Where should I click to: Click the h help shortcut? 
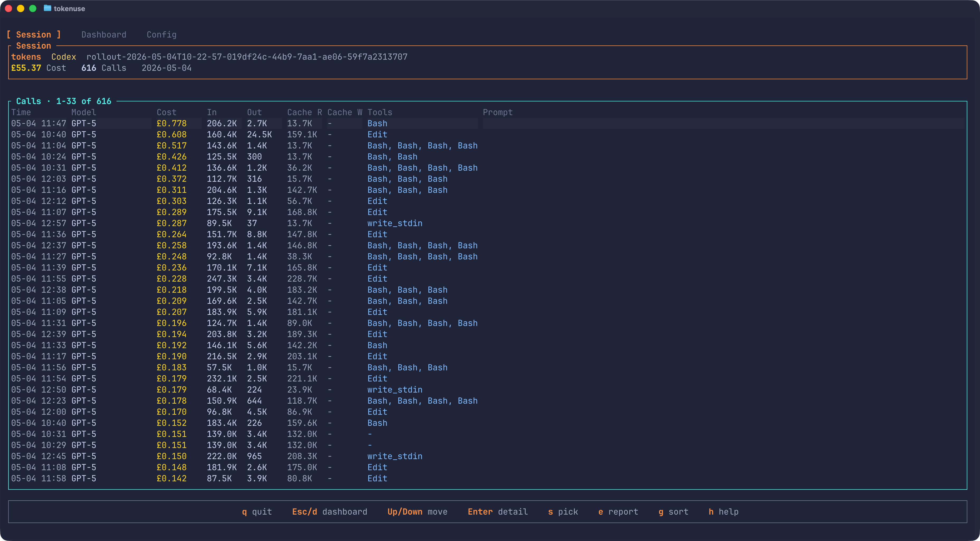tap(724, 512)
